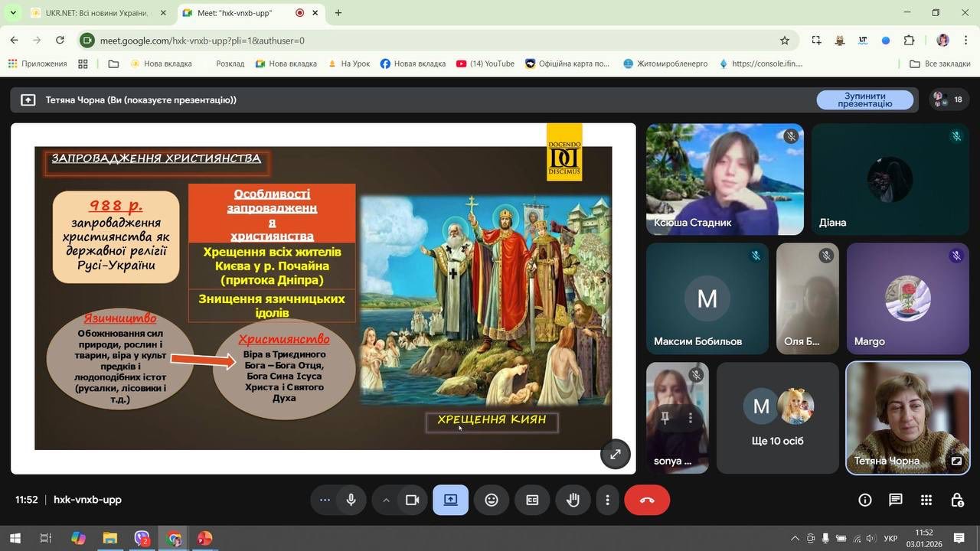980x551 pixels.
Task: Toggle picture-in-picture icon on Тетяна Чорна tile
Action: click(x=956, y=461)
